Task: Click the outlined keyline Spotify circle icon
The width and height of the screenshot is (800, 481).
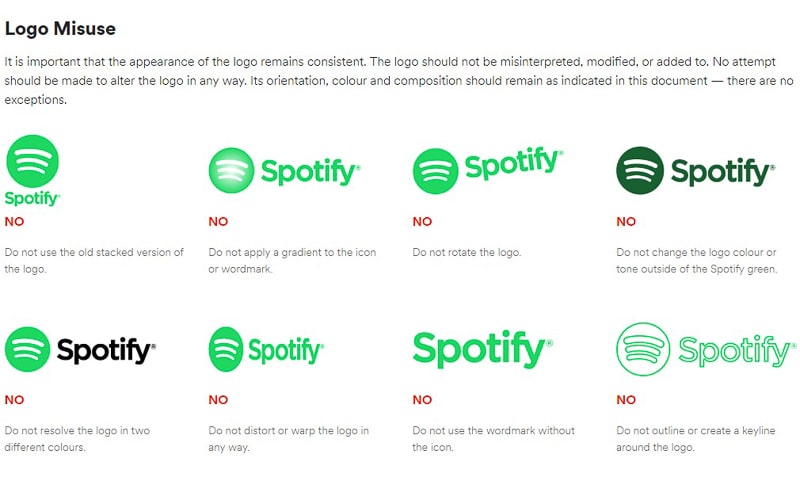Action: tap(644, 350)
